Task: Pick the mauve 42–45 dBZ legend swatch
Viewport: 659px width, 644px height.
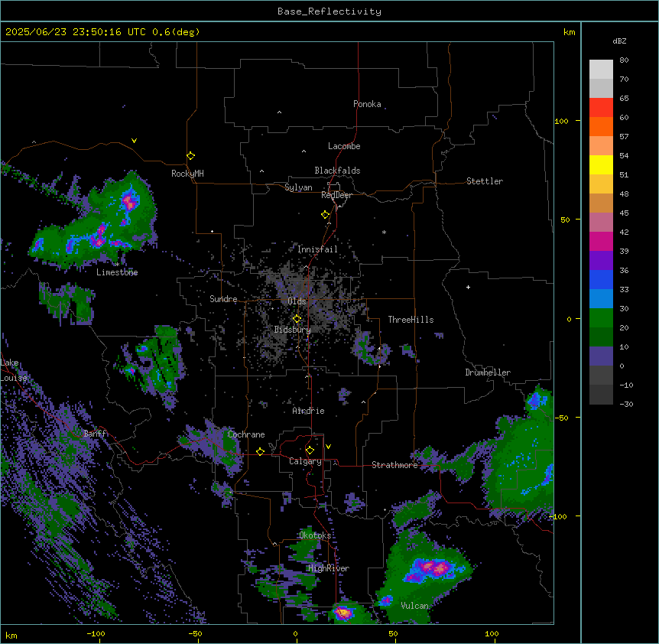Action: [601, 223]
